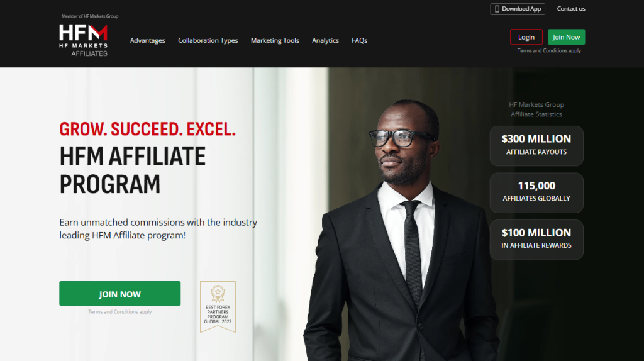644x361 pixels.
Task: Open the Contact us link
Action: (571, 9)
